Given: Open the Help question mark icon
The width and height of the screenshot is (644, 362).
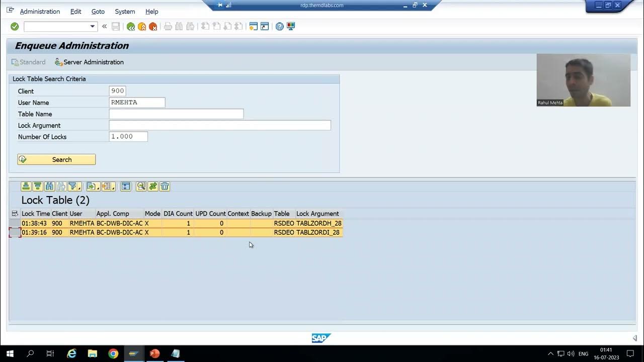Looking at the screenshot, I should [280, 26].
